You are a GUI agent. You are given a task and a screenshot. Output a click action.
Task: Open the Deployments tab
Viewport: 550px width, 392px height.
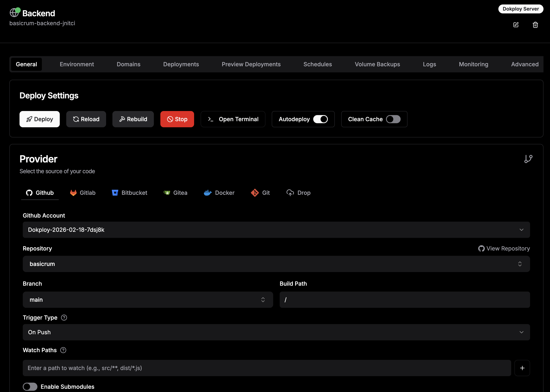(x=181, y=64)
